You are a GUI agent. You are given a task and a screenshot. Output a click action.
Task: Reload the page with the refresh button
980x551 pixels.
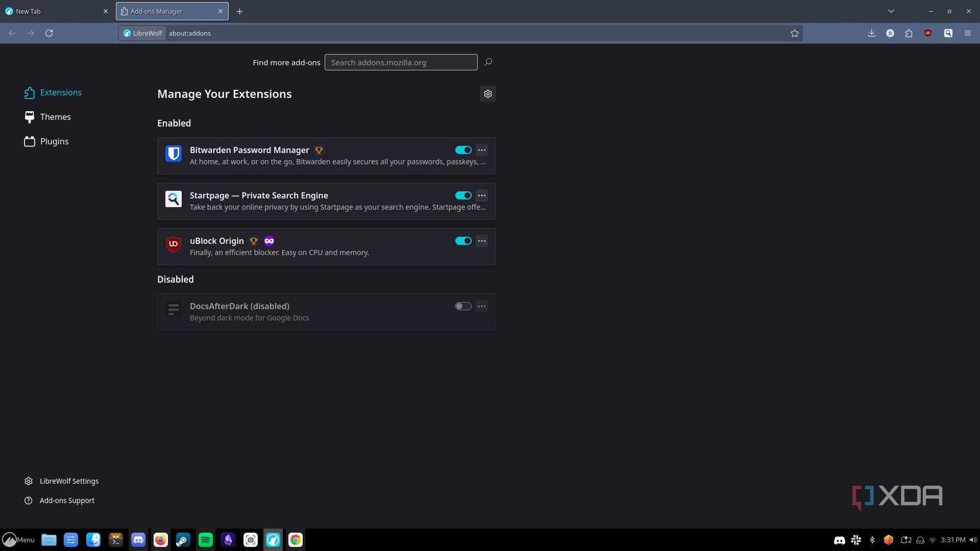click(x=49, y=33)
